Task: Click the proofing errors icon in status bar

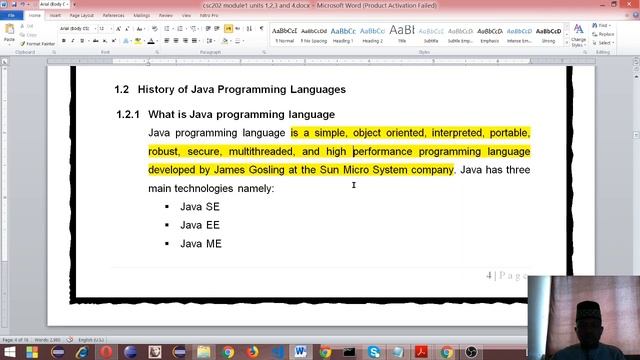Action: click(70, 340)
